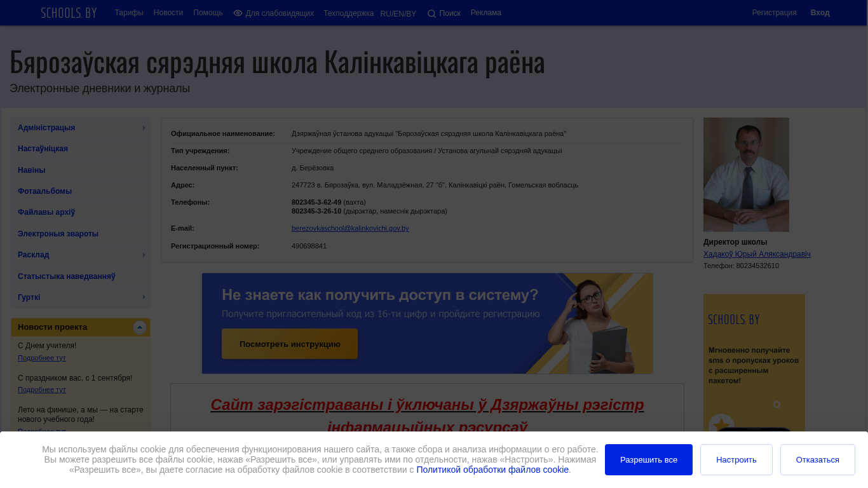This screenshot has height=488, width=868.
Task: Click the phone number 802345-3-62-49
Action: point(316,202)
